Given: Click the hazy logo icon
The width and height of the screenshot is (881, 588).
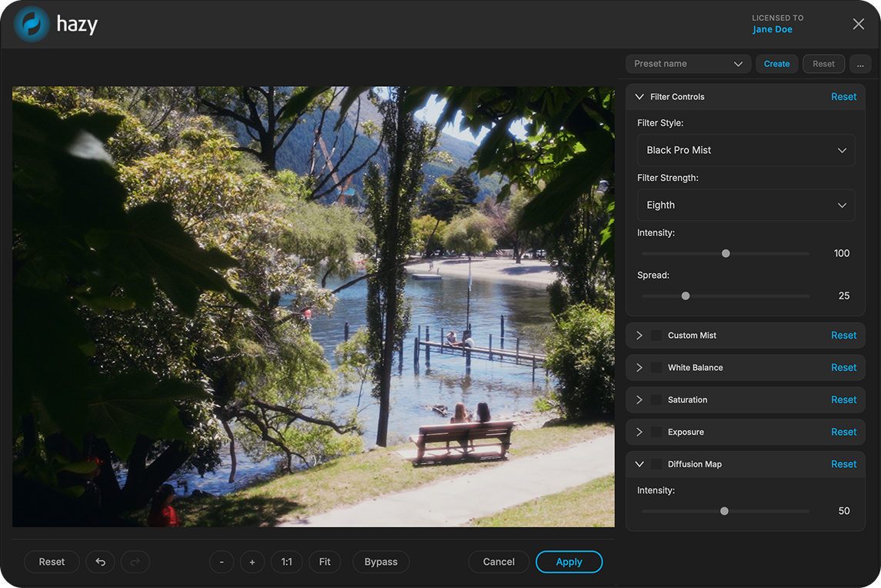Looking at the screenshot, I should (x=32, y=24).
